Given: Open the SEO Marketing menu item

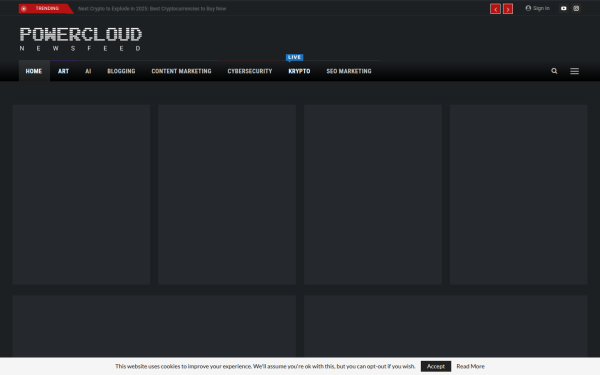Looking at the screenshot, I should click(x=349, y=71).
